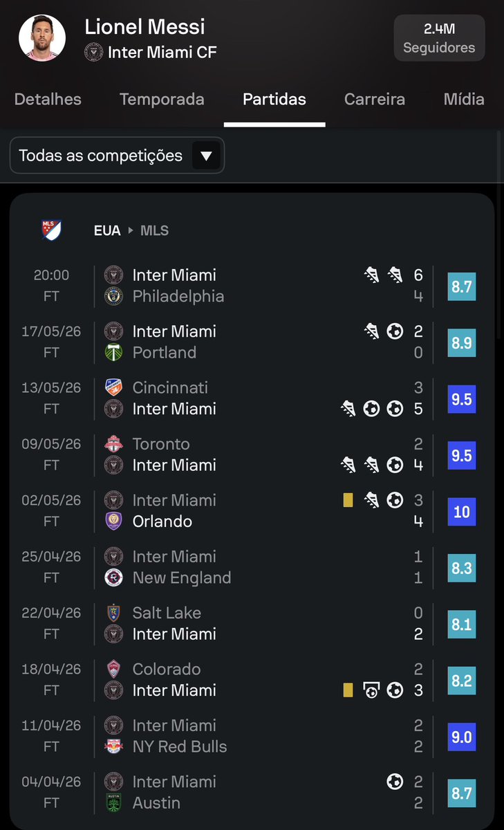The image size is (504, 830).
Task: Tap the Toronto team crest
Action: coord(113,444)
